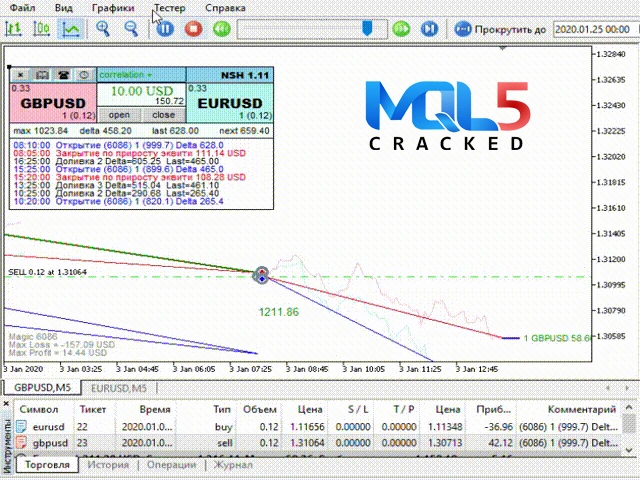Click the open button in panel
640x480 pixels.
click(x=119, y=115)
